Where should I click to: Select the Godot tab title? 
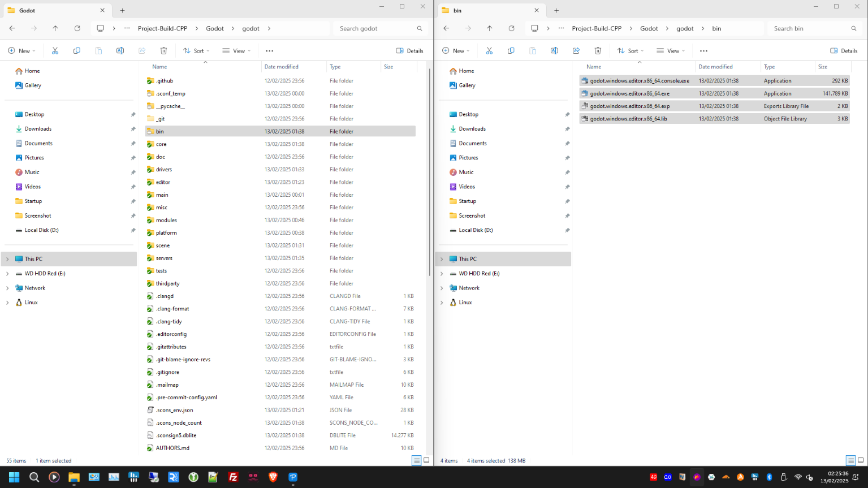27,11
